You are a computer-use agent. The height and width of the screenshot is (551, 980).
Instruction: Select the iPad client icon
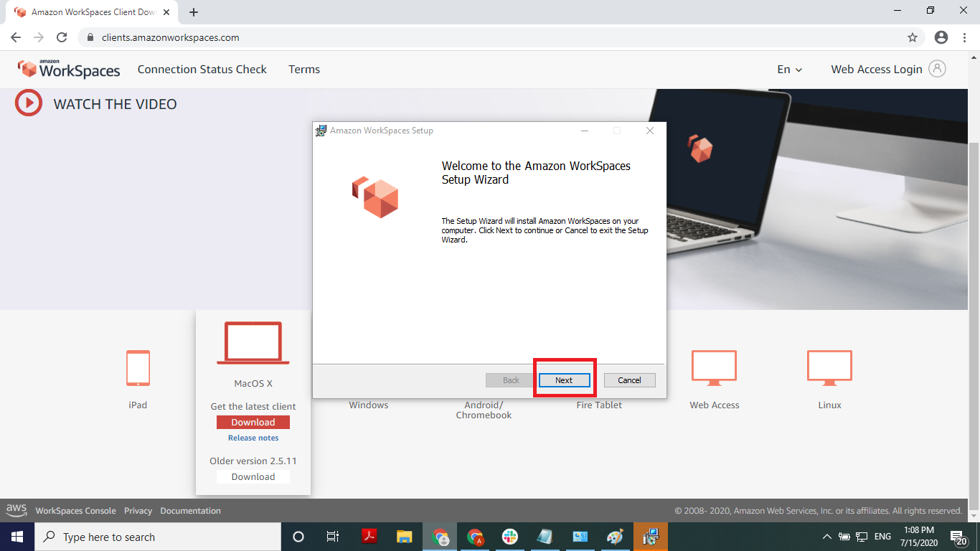click(x=138, y=368)
